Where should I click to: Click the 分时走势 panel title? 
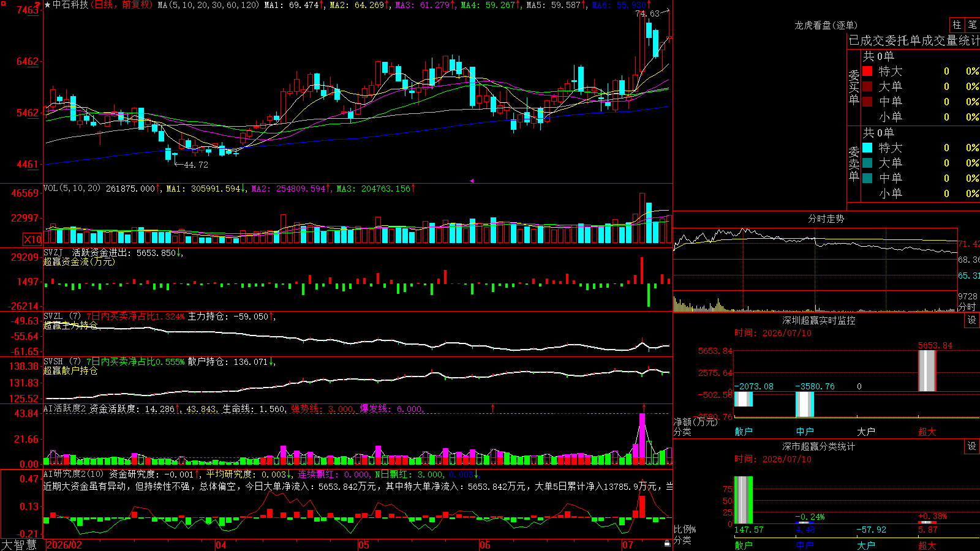click(x=826, y=219)
